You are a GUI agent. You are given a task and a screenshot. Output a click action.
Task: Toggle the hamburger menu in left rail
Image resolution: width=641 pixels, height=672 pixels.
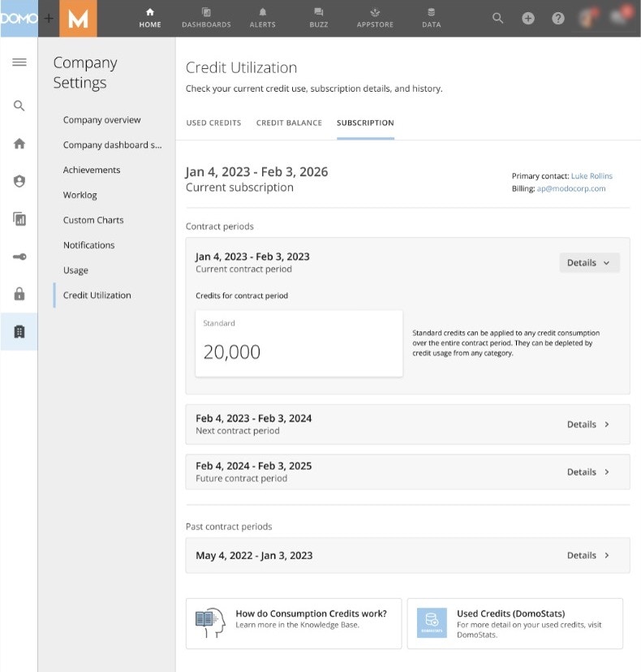coord(19,62)
